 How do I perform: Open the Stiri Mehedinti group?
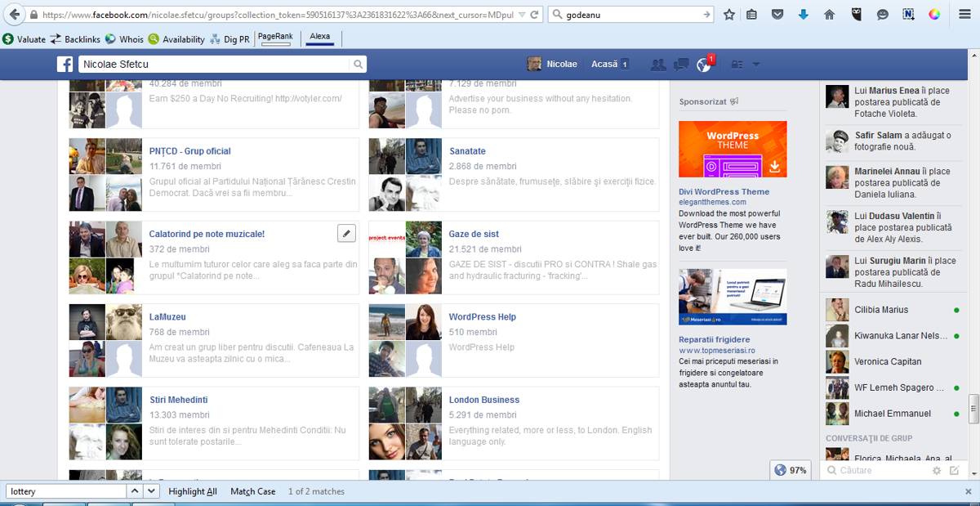(x=179, y=400)
